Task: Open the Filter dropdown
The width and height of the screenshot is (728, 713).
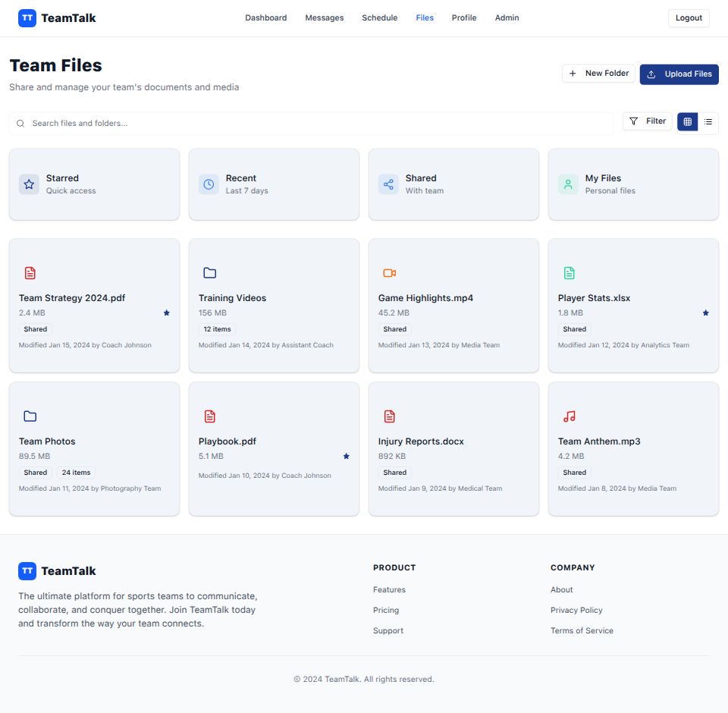Action: click(647, 121)
